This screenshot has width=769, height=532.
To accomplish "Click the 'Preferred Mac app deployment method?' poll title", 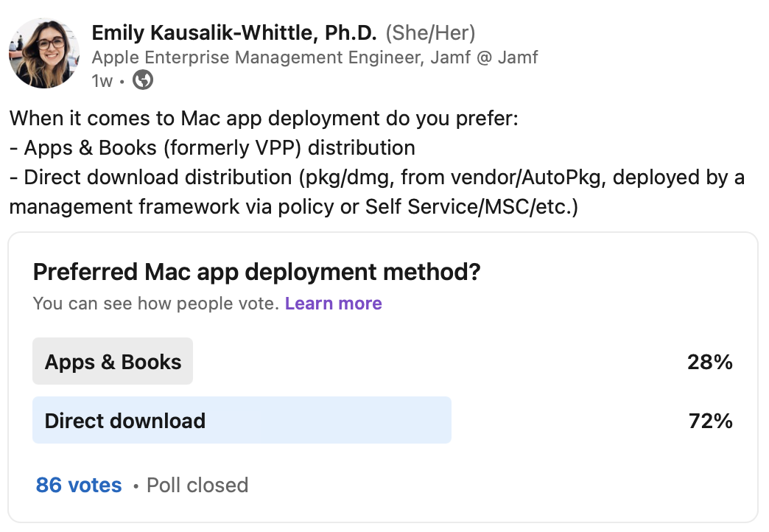I will 257,272.
